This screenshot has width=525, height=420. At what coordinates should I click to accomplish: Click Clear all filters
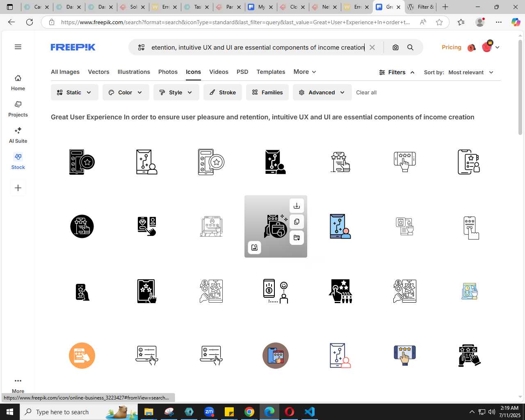[x=366, y=92]
